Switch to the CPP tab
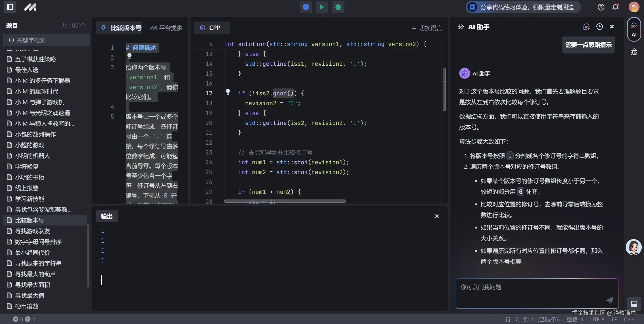 [x=212, y=28]
